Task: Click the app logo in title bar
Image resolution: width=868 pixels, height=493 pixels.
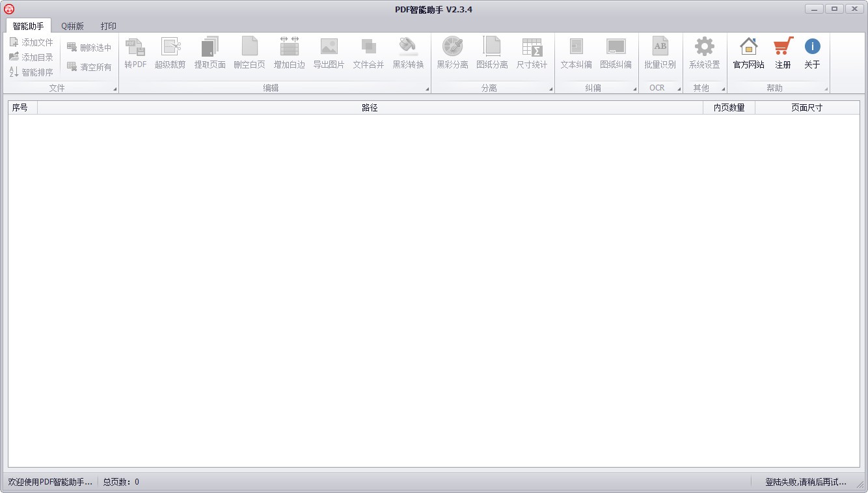Action: (9, 9)
